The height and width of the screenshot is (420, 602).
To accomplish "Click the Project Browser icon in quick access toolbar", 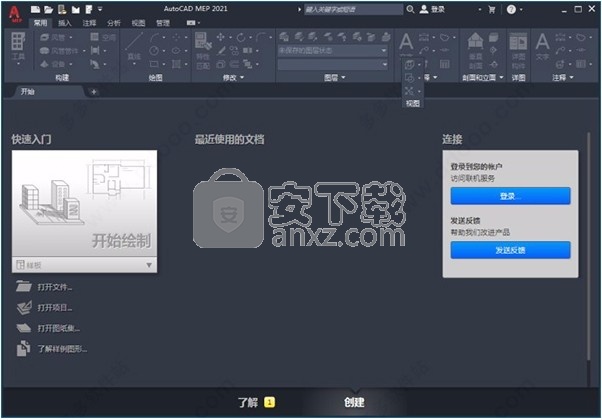I will (x=62, y=9).
